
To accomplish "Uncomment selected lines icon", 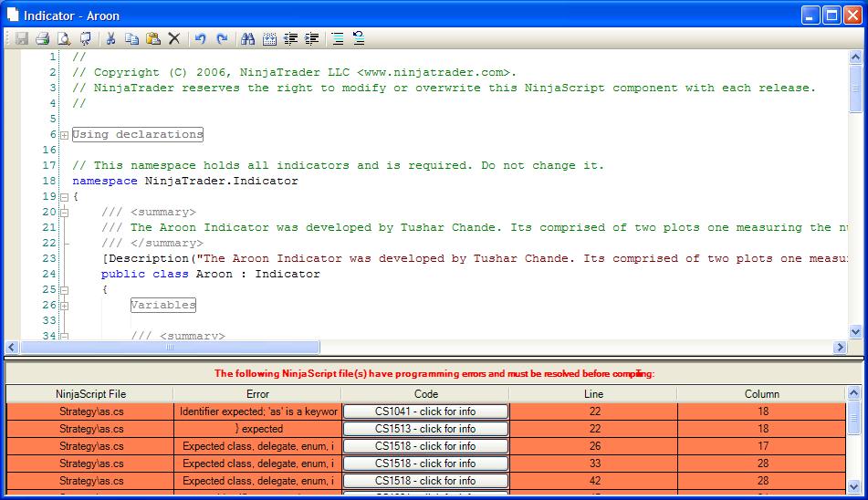I will [x=359, y=38].
